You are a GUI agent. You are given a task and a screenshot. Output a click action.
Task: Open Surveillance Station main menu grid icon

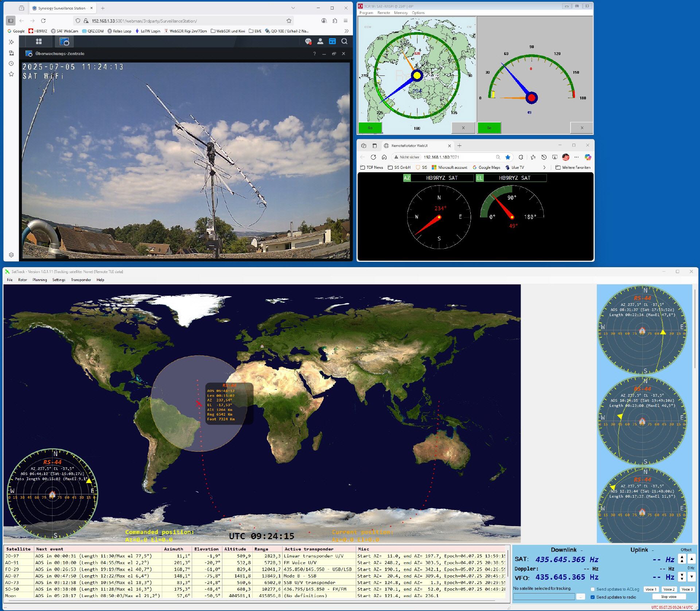(x=39, y=42)
